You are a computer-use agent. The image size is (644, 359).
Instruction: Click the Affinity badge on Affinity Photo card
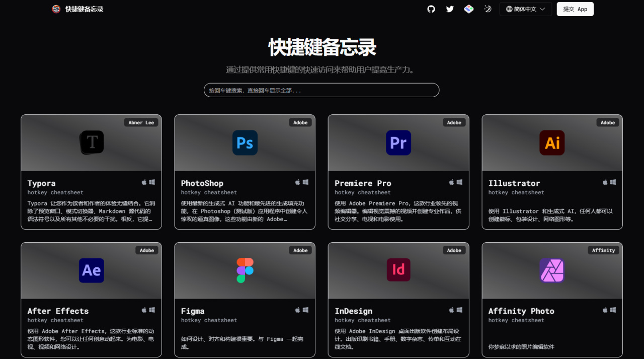[x=604, y=250]
